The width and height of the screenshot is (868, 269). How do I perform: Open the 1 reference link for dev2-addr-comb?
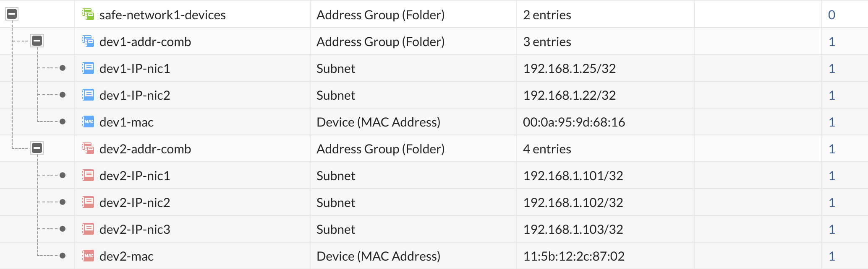coord(831,149)
